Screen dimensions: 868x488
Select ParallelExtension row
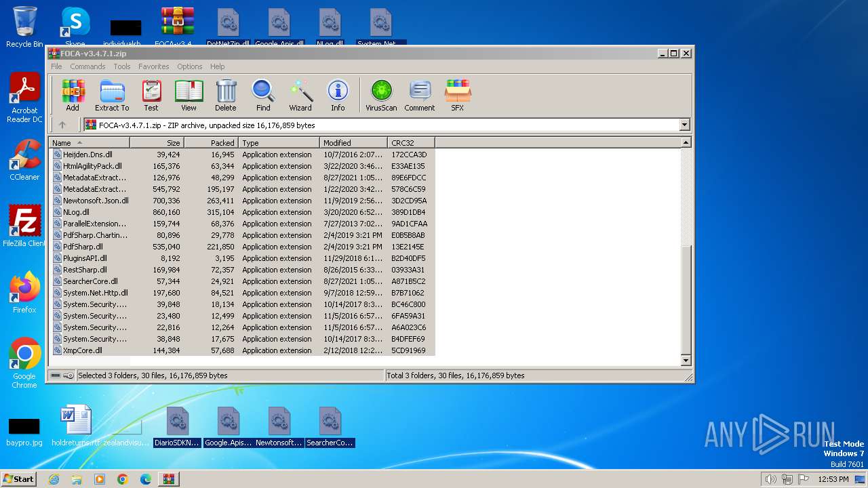(241, 224)
